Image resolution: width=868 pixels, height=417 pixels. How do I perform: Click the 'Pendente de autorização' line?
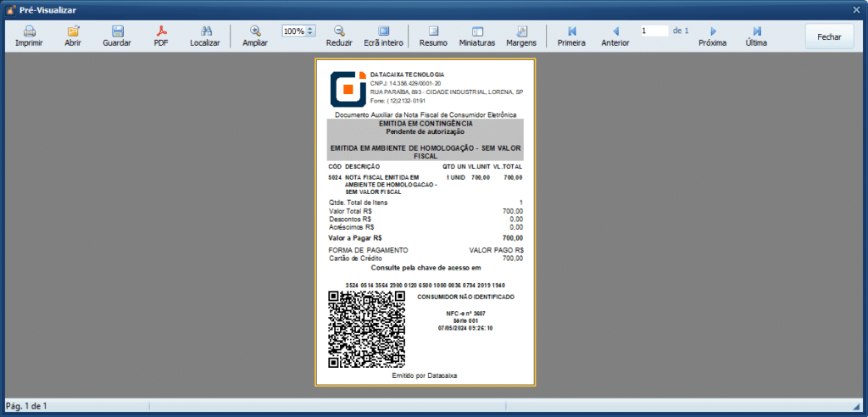click(426, 132)
